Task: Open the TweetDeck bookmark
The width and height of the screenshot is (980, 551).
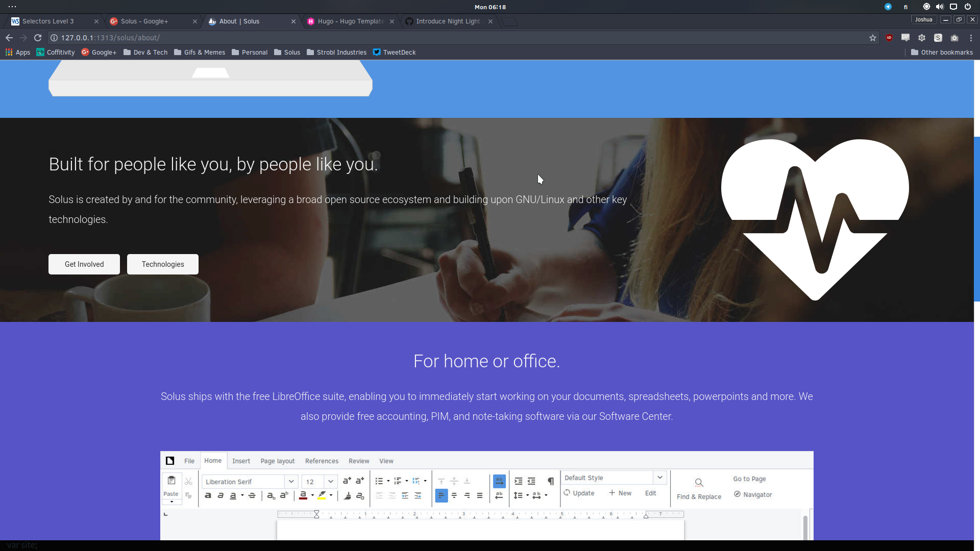Action: click(394, 52)
